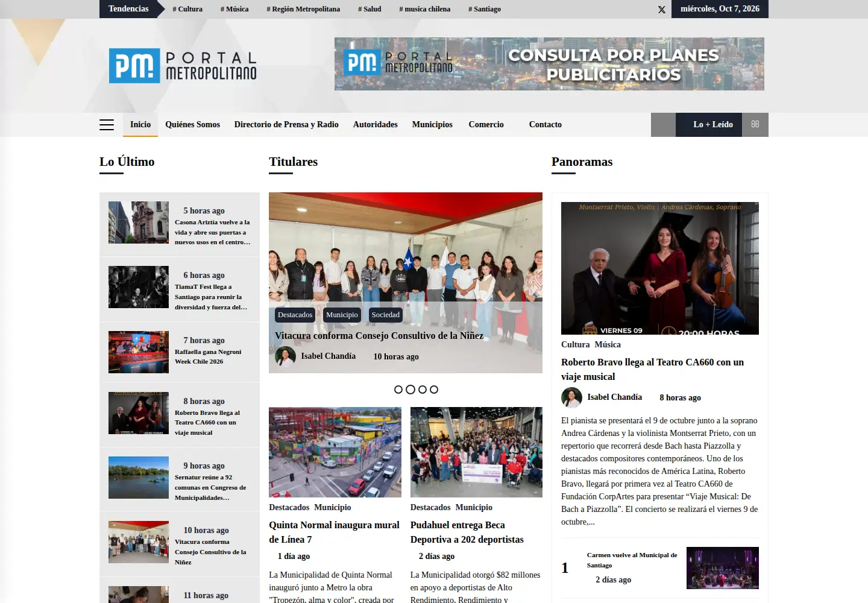Click the # Santiago trending tag
The height and width of the screenshot is (603, 868).
(x=485, y=9)
